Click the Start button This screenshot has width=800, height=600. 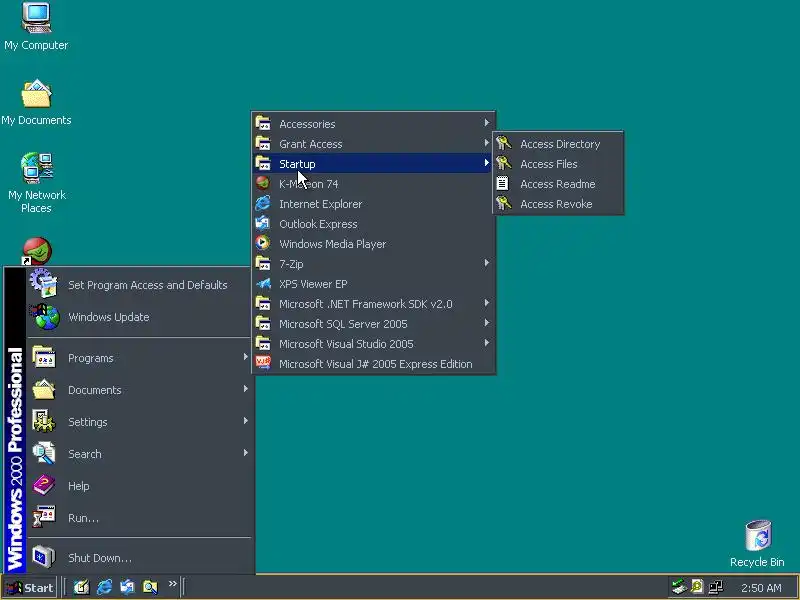pyautogui.click(x=30, y=588)
